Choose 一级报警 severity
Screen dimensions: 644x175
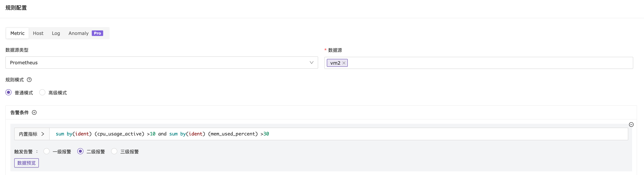[x=47, y=151]
